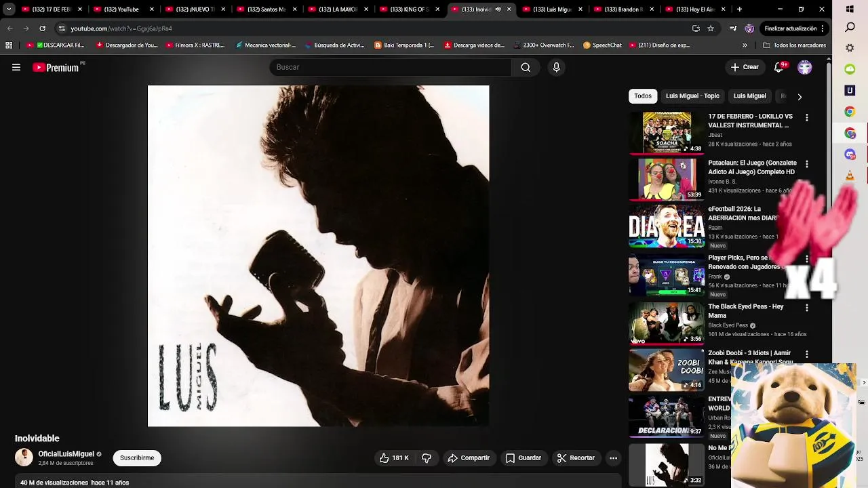Click the Luis Miguel album art video player
868x488 pixels.
[x=318, y=256]
